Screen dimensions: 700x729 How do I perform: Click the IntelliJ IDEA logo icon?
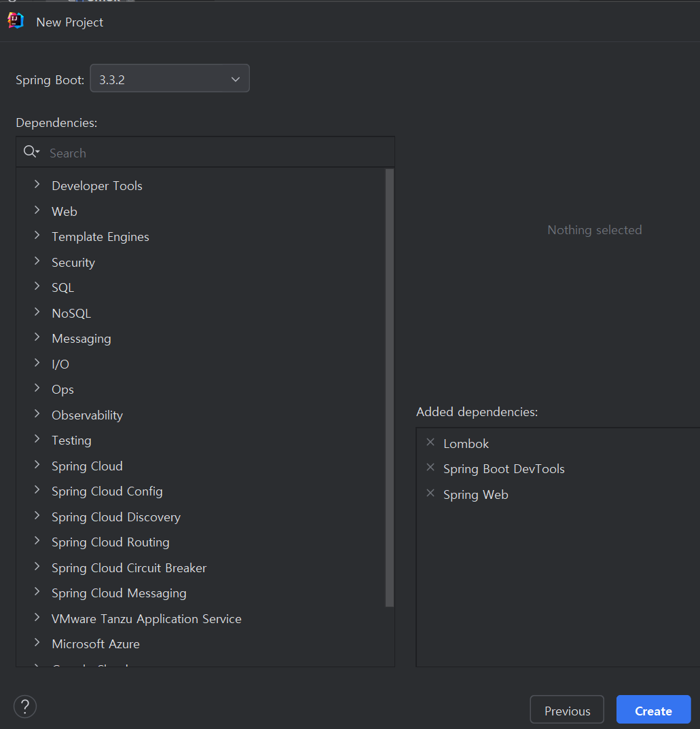click(x=16, y=21)
